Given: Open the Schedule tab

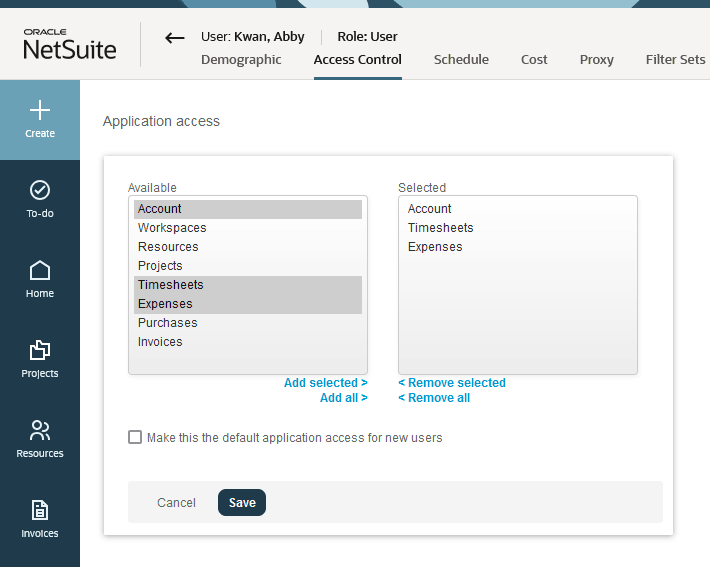Looking at the screenshot, I should pos(461,59).
